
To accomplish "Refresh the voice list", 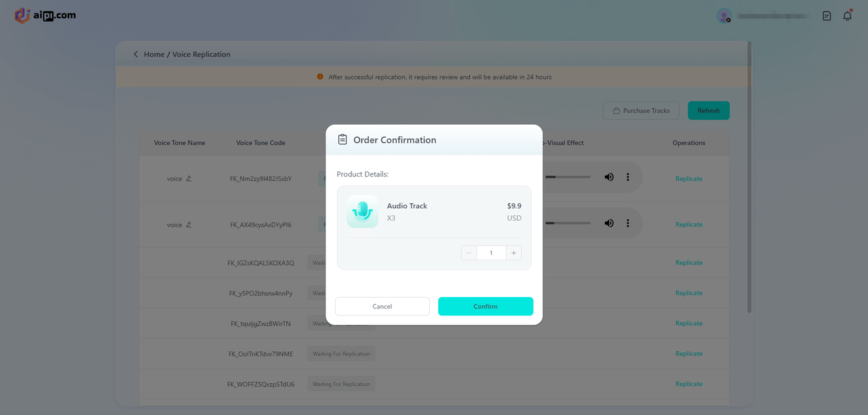I will tap(709, 111).
